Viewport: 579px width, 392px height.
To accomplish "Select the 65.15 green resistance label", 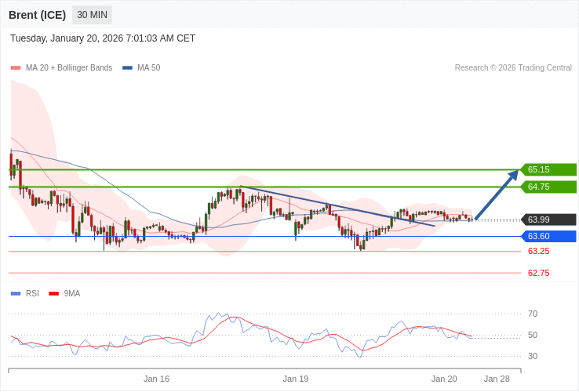I will point(548,169).
